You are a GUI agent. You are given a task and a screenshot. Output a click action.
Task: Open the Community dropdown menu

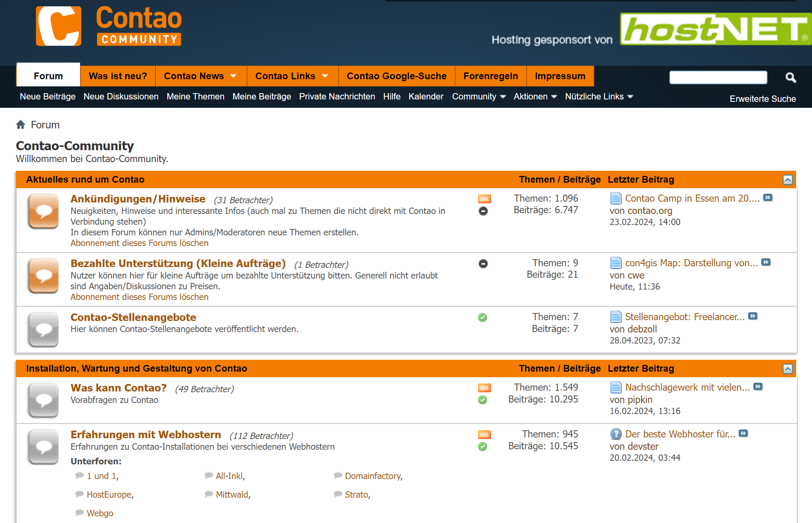pos(479,97)
